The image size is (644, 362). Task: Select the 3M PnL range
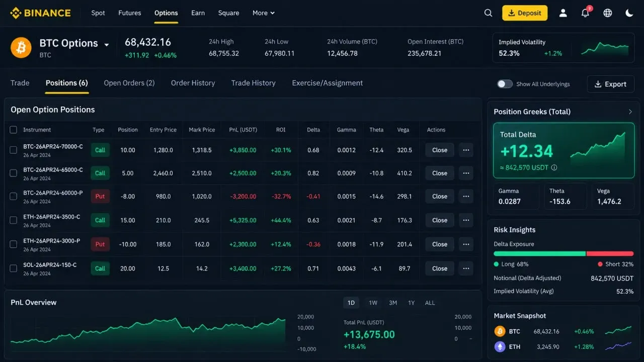coord(393,303)
